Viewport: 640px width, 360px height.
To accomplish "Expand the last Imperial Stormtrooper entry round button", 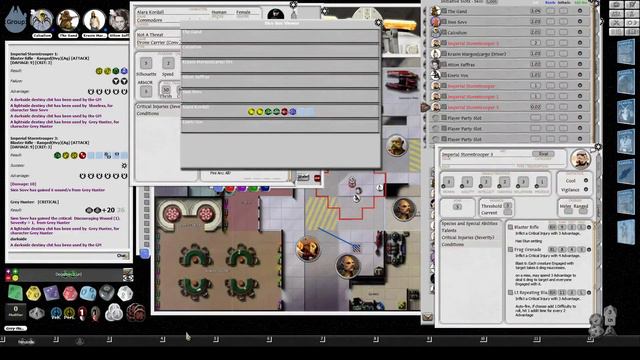I will [x=580, y=107].
